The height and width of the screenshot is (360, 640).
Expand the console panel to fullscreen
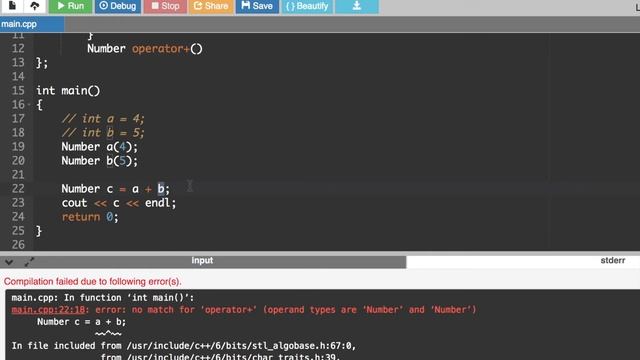[x=29, y=262]
